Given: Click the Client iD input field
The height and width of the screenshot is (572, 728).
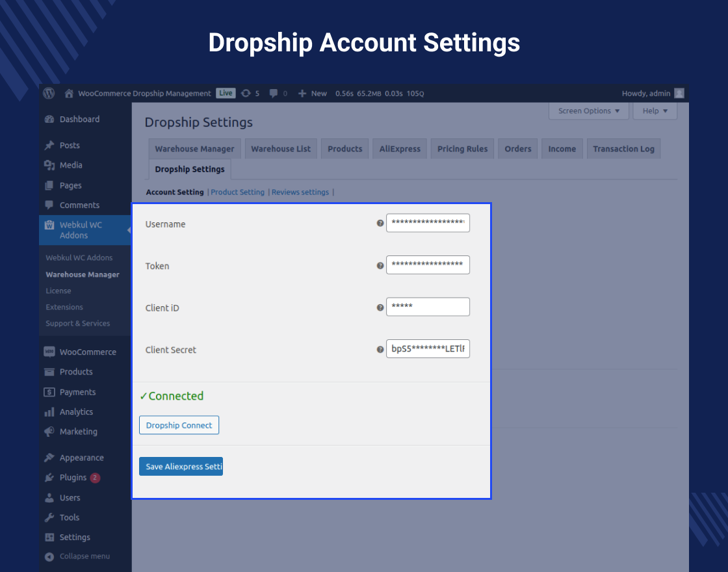Looking at the screenshot, I should point(428,307).
